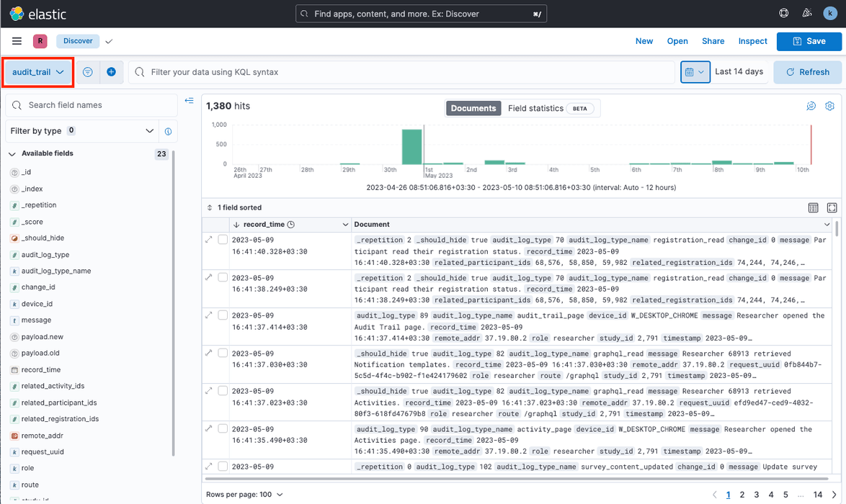Open the notifications bell icon
The image size is (846, 504).
click(x=807, y=12)
